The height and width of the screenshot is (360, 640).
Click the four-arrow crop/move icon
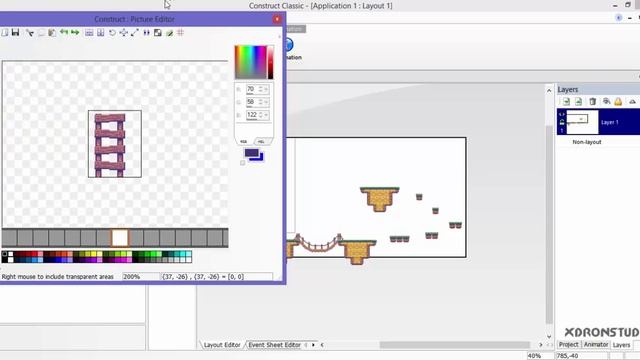(x=124, y=33)
